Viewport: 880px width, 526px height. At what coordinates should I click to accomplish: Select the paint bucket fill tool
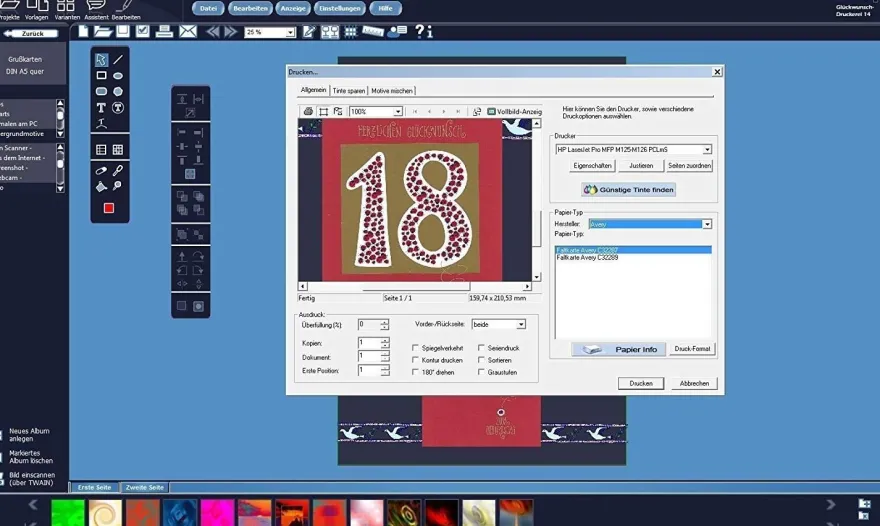click(x=101, y=186)
